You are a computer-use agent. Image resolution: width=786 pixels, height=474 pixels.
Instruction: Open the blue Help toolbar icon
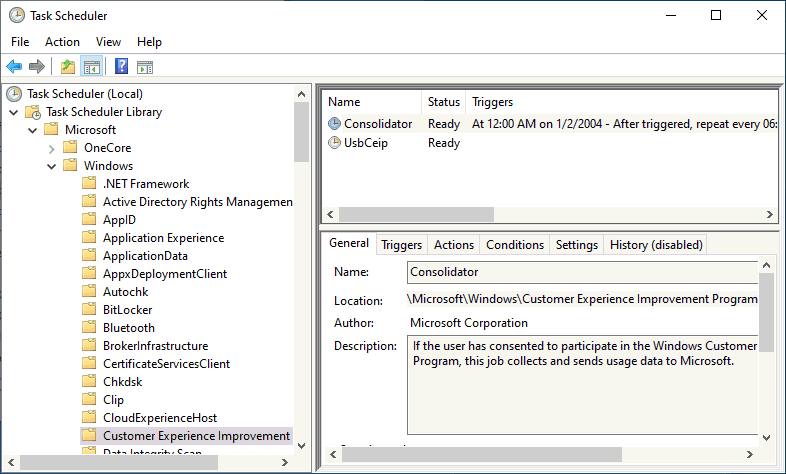coord(121,66)
